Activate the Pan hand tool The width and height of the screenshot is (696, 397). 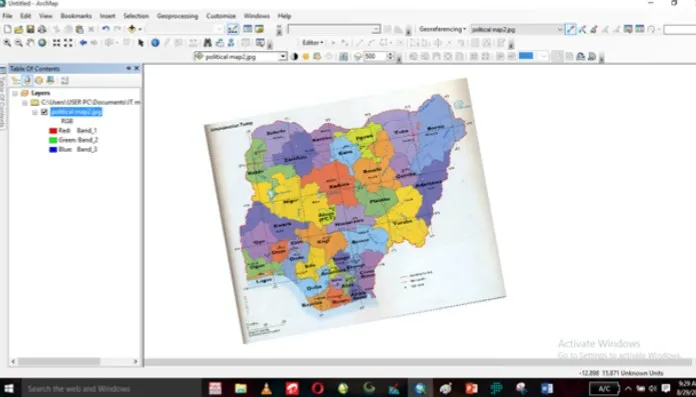(x=30, y=43)
